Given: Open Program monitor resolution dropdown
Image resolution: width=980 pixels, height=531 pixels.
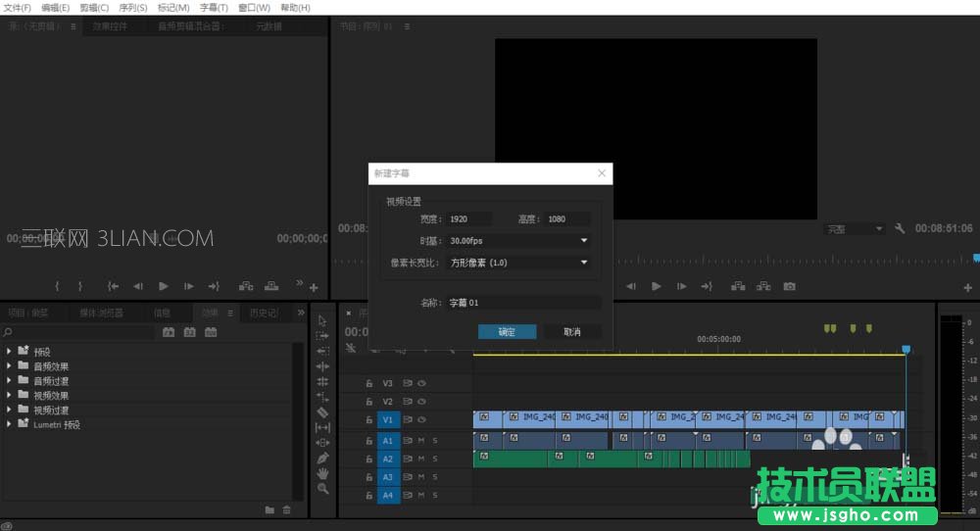Looking at the screenshot, I should 855,229.
